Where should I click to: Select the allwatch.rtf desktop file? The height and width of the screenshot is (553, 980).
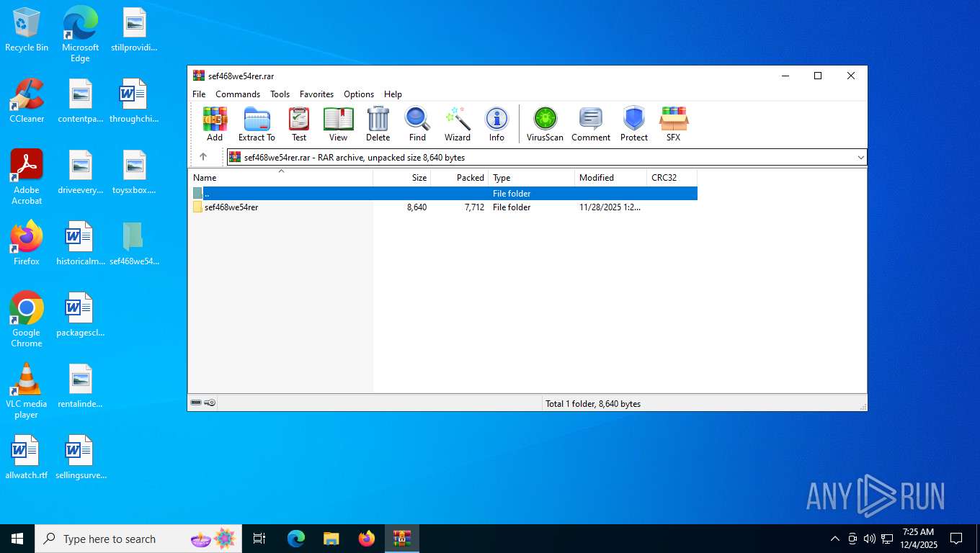(x=27, y=458)
